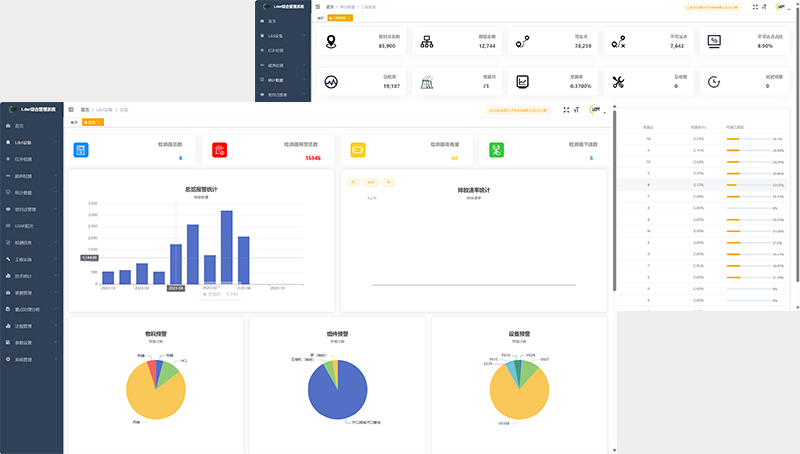Viewport: 800px width, 454px height.
Task: Click the yellow 检测器低电量 battery icon
Action: [x=358, y=150]
